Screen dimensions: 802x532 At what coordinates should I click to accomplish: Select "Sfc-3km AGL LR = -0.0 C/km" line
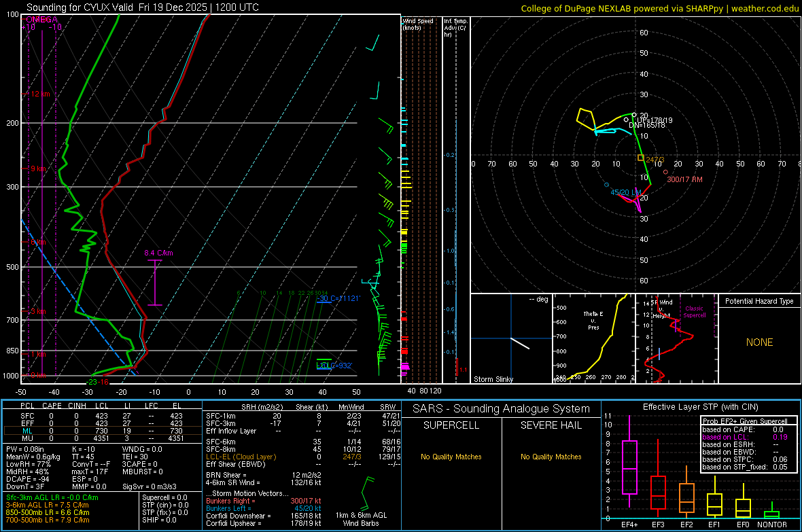pos(52,497)
